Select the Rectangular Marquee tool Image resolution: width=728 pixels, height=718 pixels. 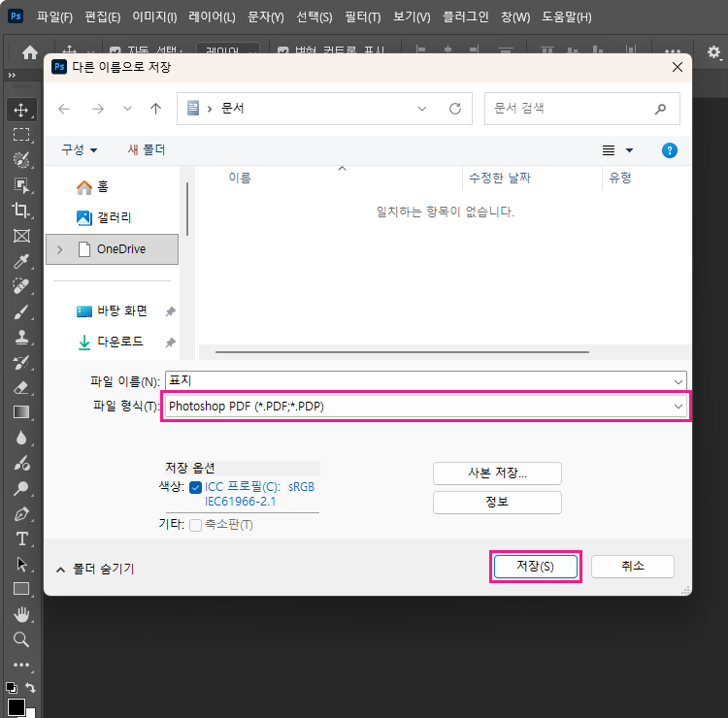point(21,135)
